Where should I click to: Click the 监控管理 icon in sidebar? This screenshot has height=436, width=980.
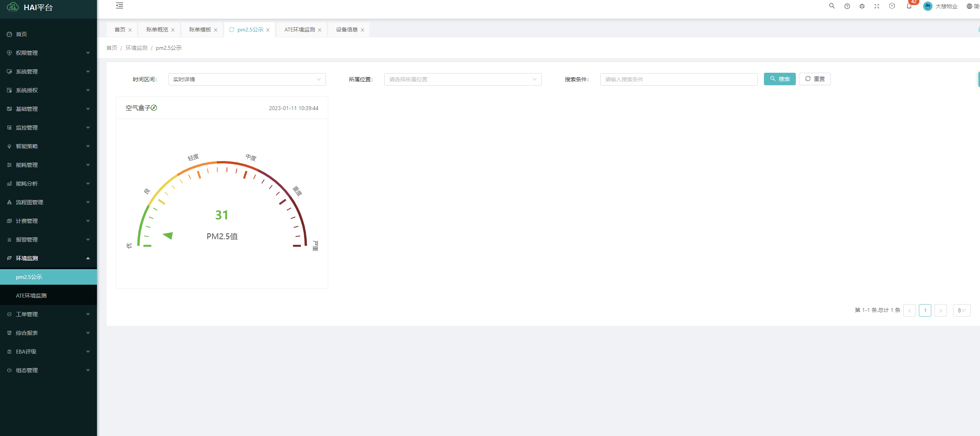[9, 128]
